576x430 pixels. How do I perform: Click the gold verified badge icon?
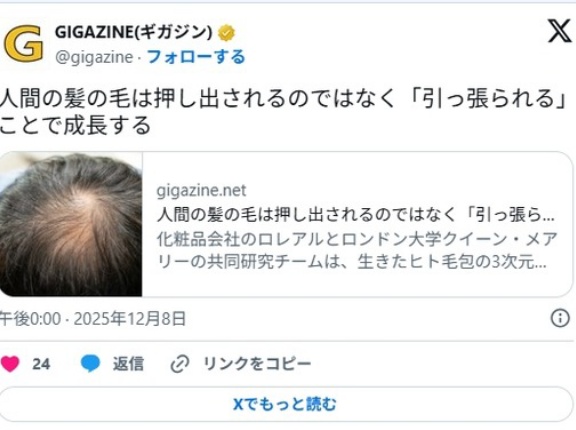click(x=226, y=33)
